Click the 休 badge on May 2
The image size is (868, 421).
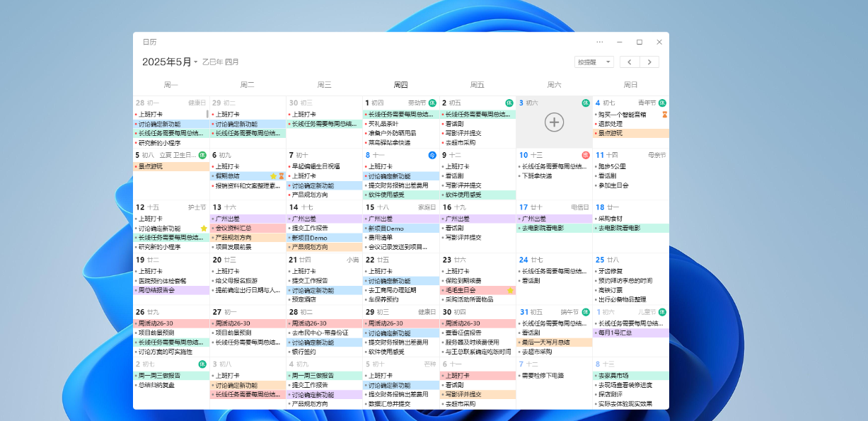point(509,103)
